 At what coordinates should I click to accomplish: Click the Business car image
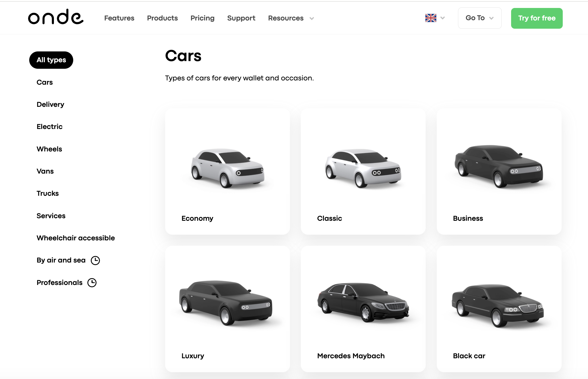click(x=499, y=166)
